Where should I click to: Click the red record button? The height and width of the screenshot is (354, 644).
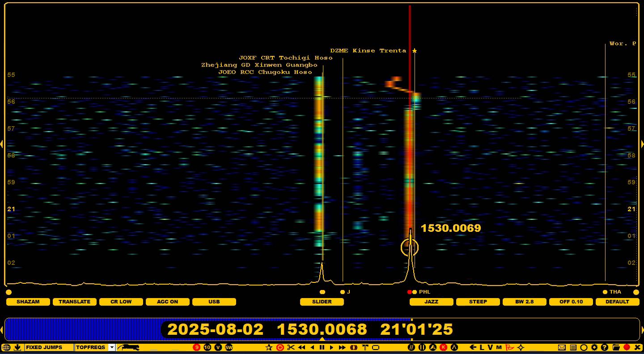[x=627, y=347]
